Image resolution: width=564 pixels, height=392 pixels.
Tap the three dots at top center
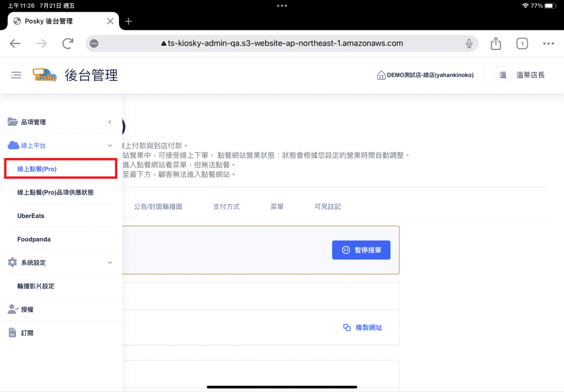[x=282, y=6]
